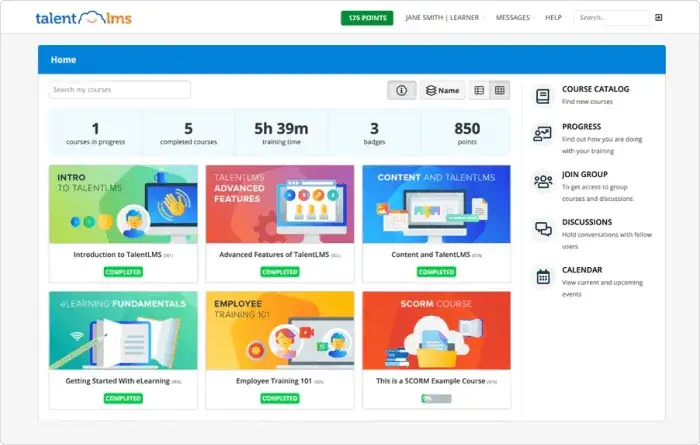Click the 'Employee Training 101' course title
The height and width of the screenshot is (445, 700).
click(x=274, y=381)
